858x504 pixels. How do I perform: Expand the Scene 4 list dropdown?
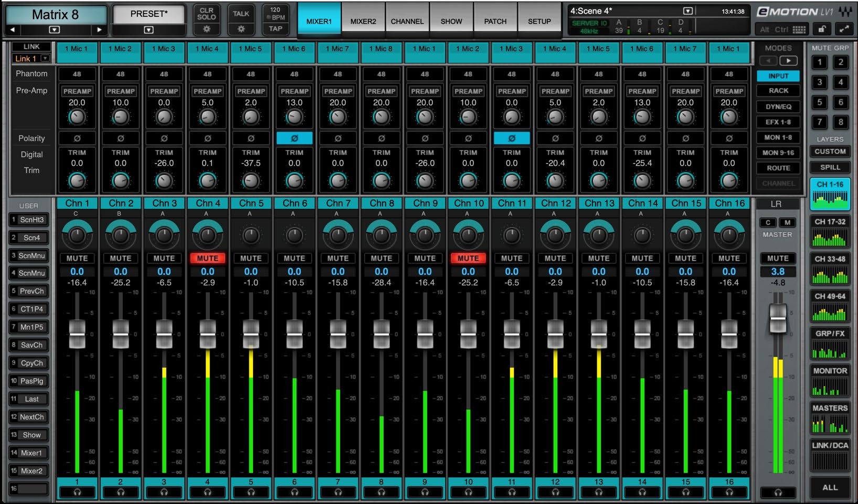tap(688, 11)
